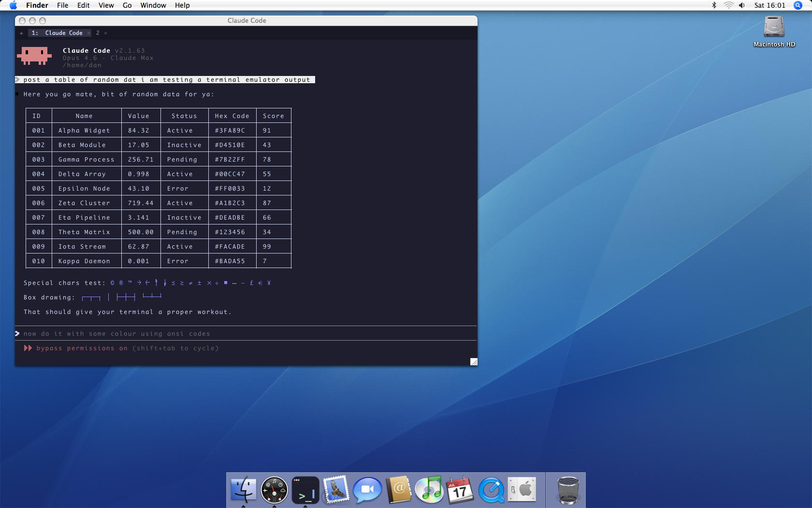Screen dimensions: 812x508
Task: Click hex code '#DEADBE'
Action: (x=230, y=217)
